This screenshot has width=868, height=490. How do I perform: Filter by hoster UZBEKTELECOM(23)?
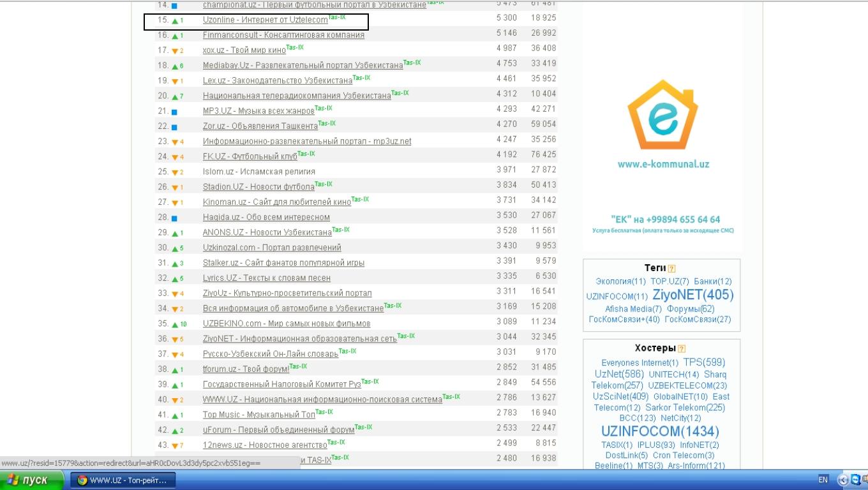tap(687, 386)
